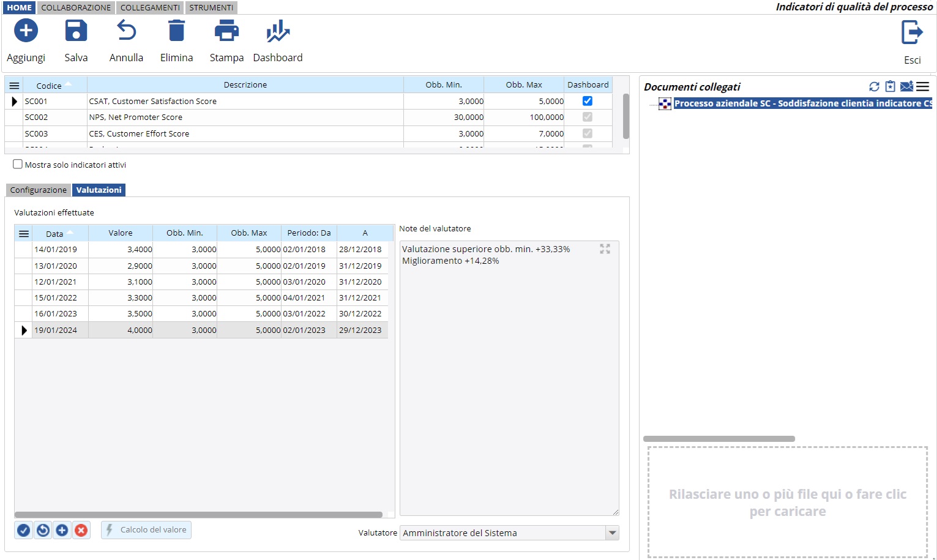Refresh the Documenti collegati panel
The width and height of the screenshot is (937, 560).
(874, 87)
